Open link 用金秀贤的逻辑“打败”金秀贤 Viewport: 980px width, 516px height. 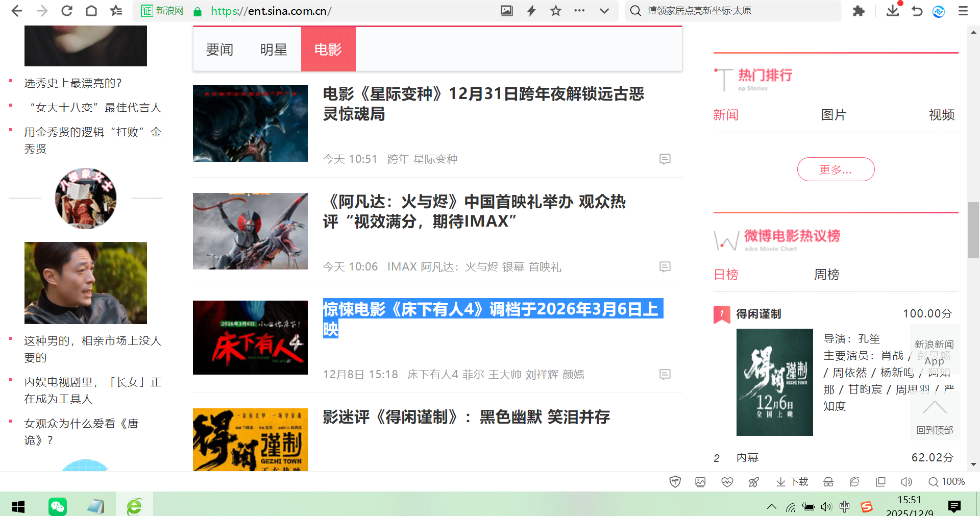click(x=93, y=140)
